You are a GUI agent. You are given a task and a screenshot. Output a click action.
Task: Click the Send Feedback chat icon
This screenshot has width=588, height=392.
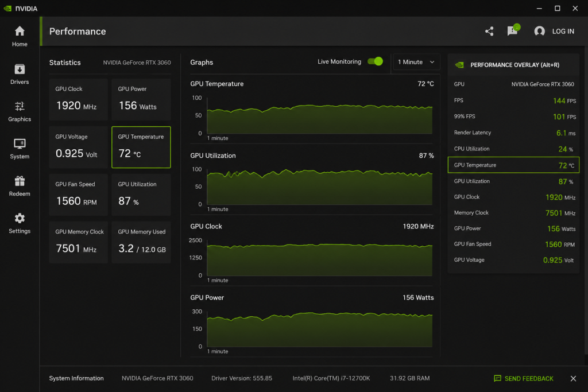497,378
